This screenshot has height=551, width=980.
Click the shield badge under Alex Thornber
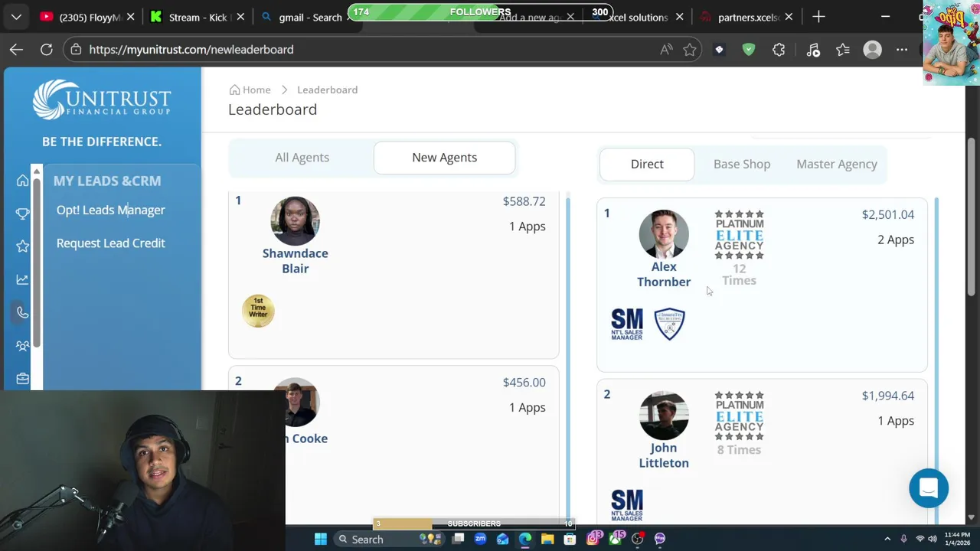click(670, 324)
